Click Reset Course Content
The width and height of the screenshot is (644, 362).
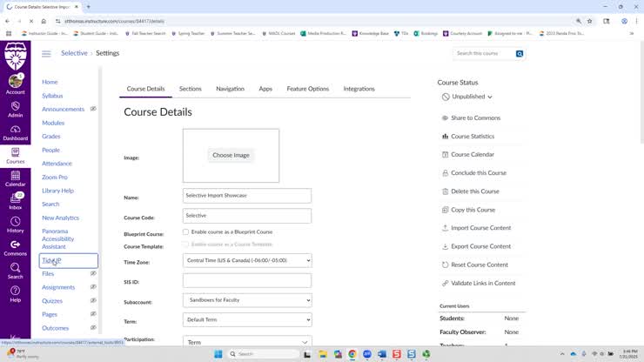click(x=475, y=265)
